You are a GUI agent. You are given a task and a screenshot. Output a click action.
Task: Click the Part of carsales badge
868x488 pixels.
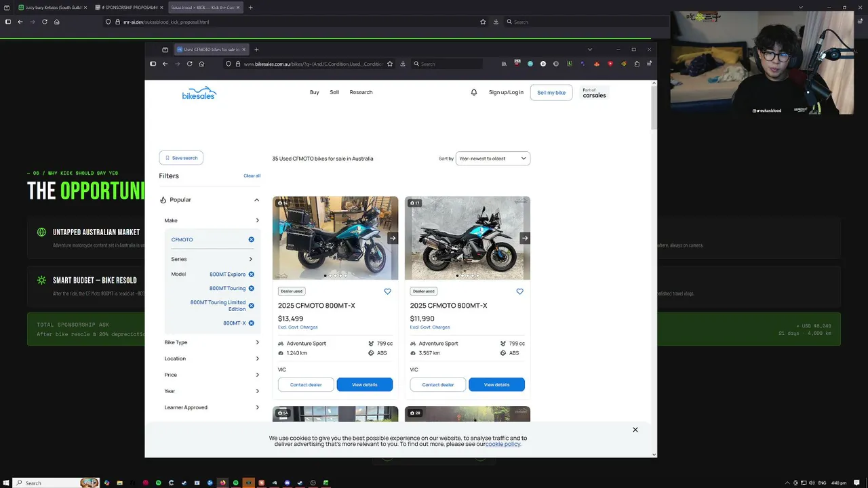click(594, 93)
